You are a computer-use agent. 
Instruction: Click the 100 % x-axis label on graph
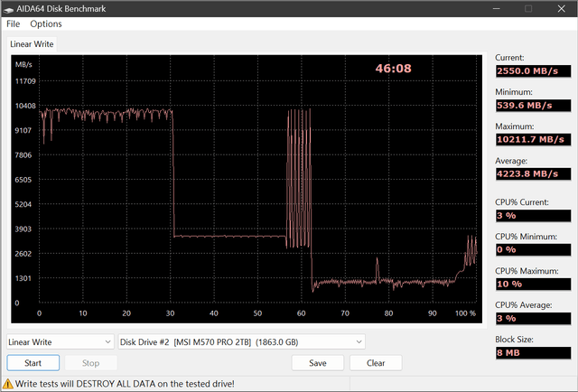point(465,313)
